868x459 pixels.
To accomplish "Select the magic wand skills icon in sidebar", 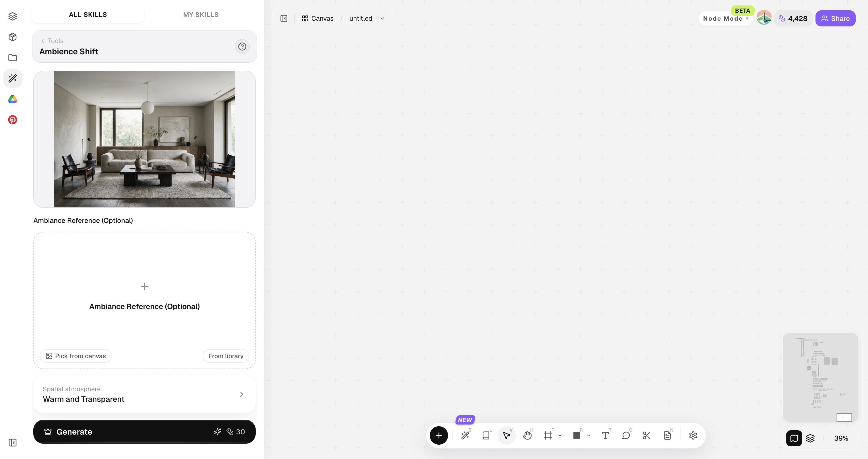I will pos(12,78).
